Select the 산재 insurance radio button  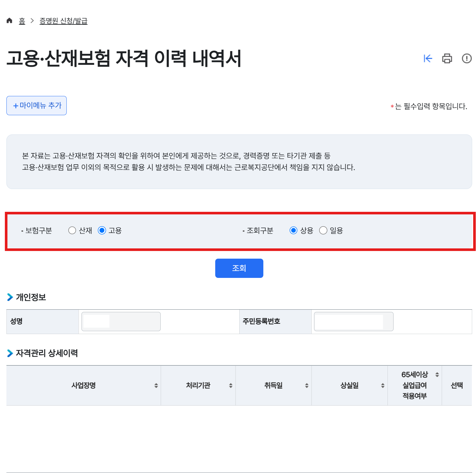click(x=72, y=230)
